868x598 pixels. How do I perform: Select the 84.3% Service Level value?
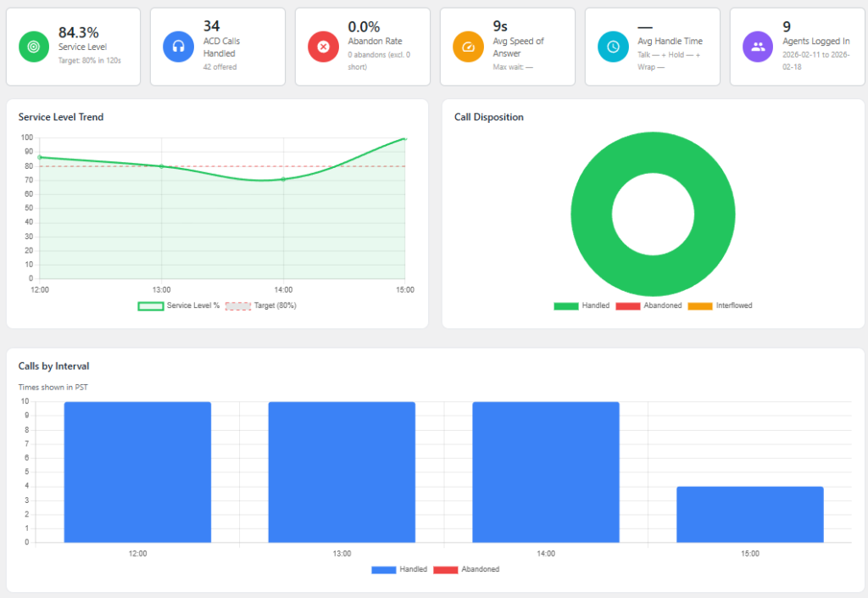click(79, 32)
